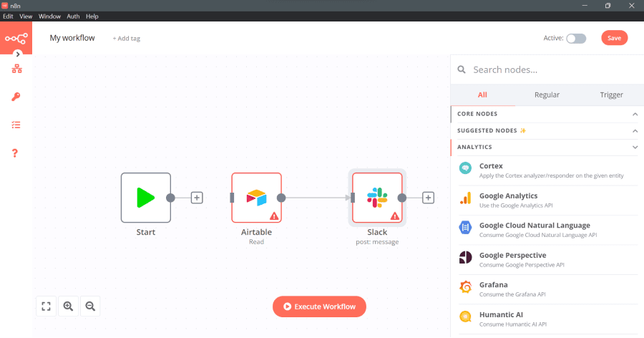The width and height of the screenshot is (644, 338).
Task: Toggle the Active workflow switch
Action: click(576, 38)
